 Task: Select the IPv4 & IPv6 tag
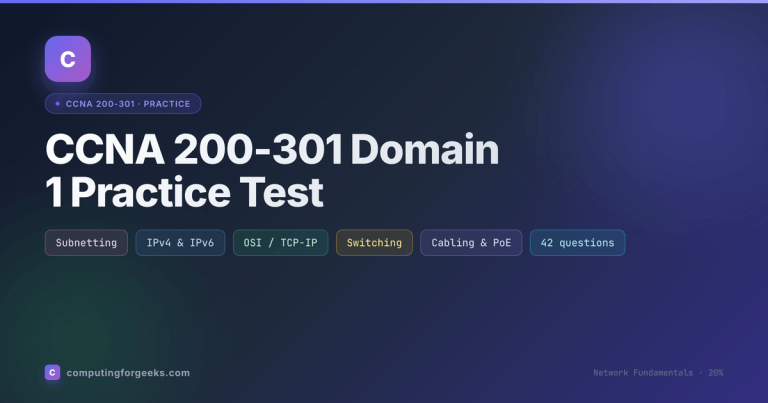(x=180, y=243)
